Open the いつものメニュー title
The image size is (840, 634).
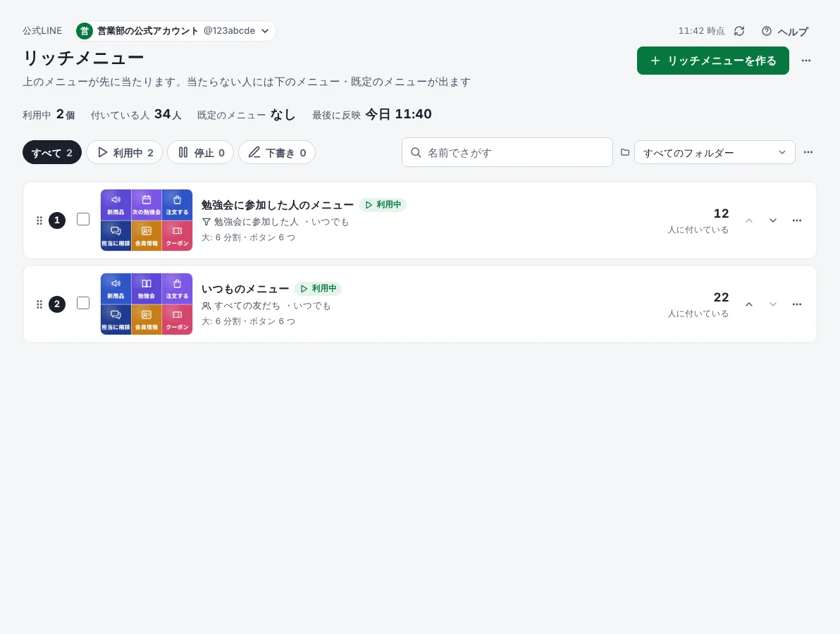click(245, 289)
